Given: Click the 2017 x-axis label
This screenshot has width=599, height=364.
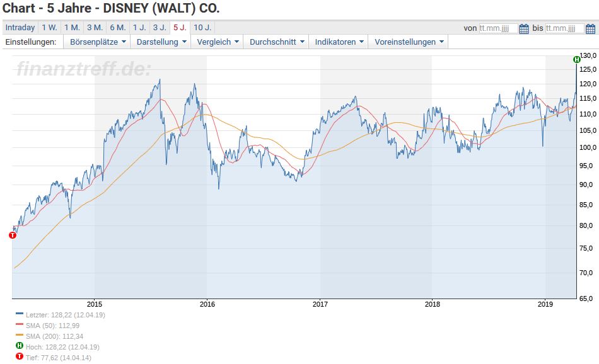Looking at the screenshot, I should point(320,304).
